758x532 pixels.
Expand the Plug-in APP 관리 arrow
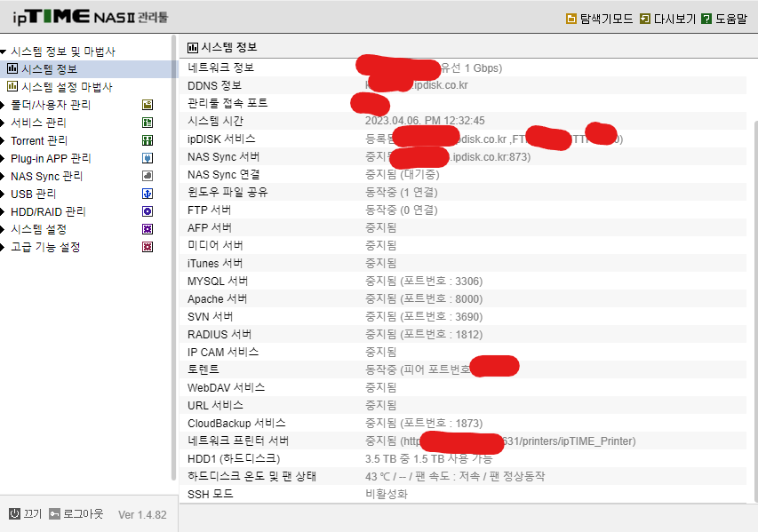coord(3,158)
